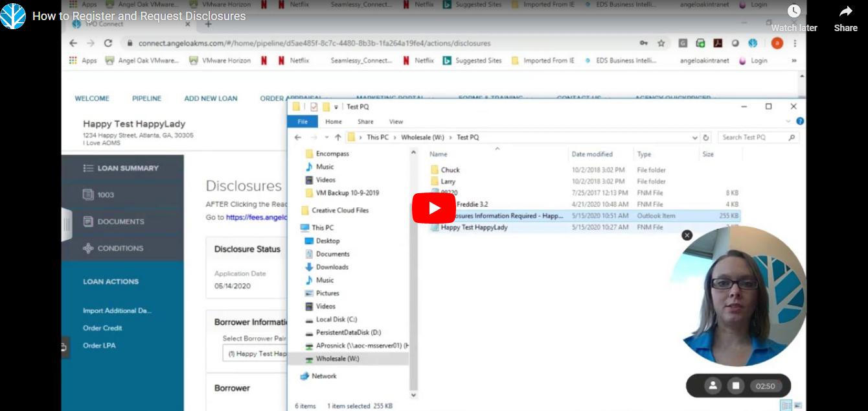
Task: Open the video title link
Action: click(139, 16)
